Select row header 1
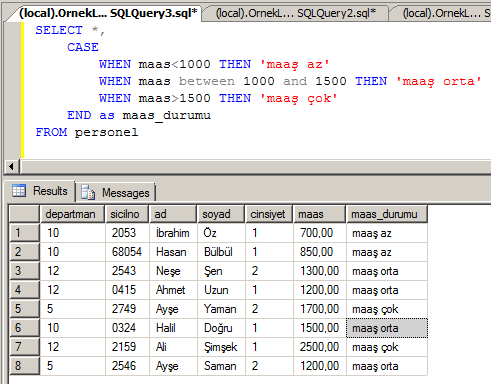Screen dimensions: 491x384 [24, 233]
